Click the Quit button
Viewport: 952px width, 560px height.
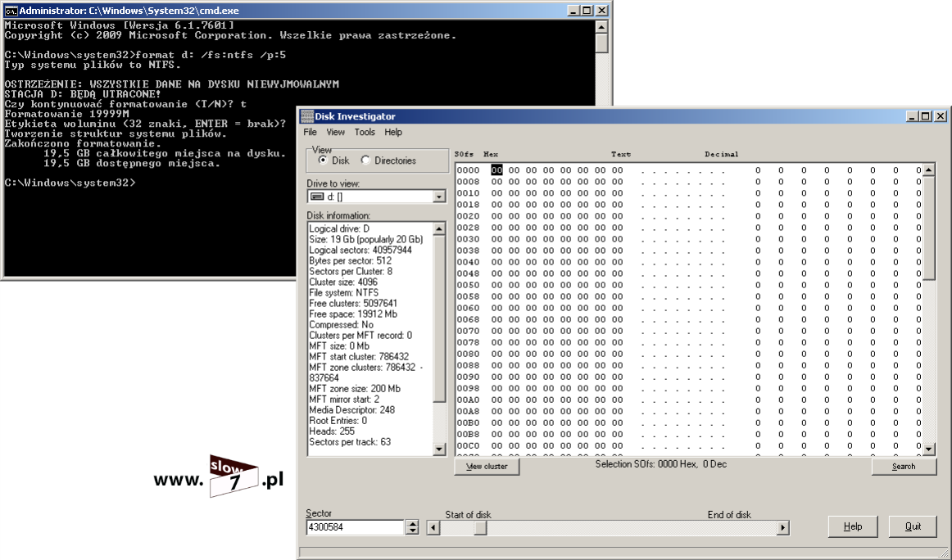913,526
